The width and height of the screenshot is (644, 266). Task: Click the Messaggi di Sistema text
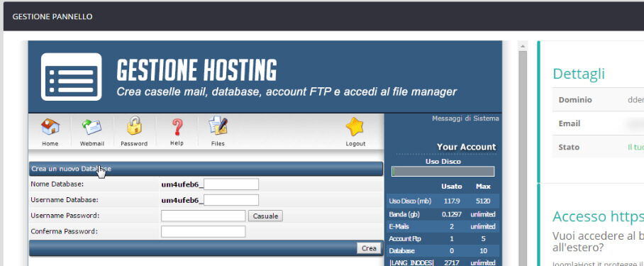coord(465,118)
